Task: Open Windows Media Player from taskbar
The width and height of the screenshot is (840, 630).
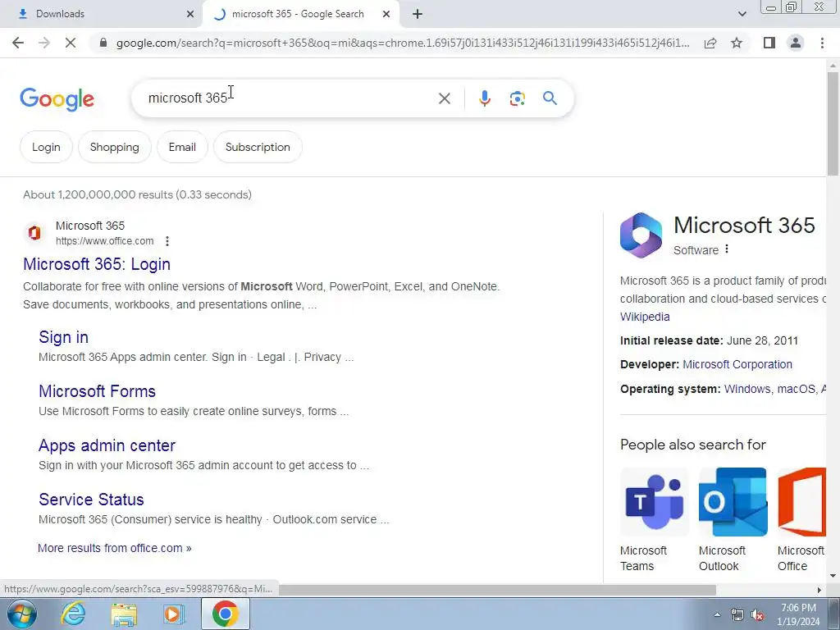Action: click(173, 614)
